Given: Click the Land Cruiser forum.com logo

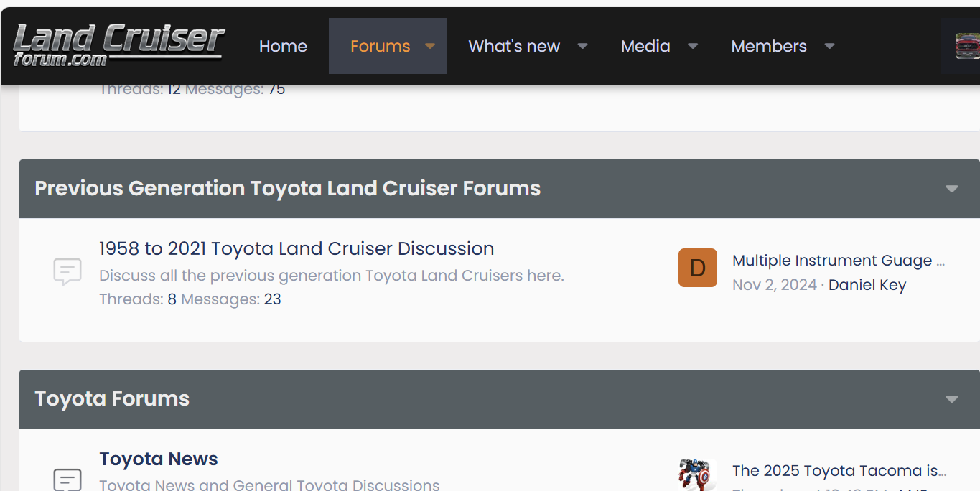Looking at the screenshot, I should point(118,45).
